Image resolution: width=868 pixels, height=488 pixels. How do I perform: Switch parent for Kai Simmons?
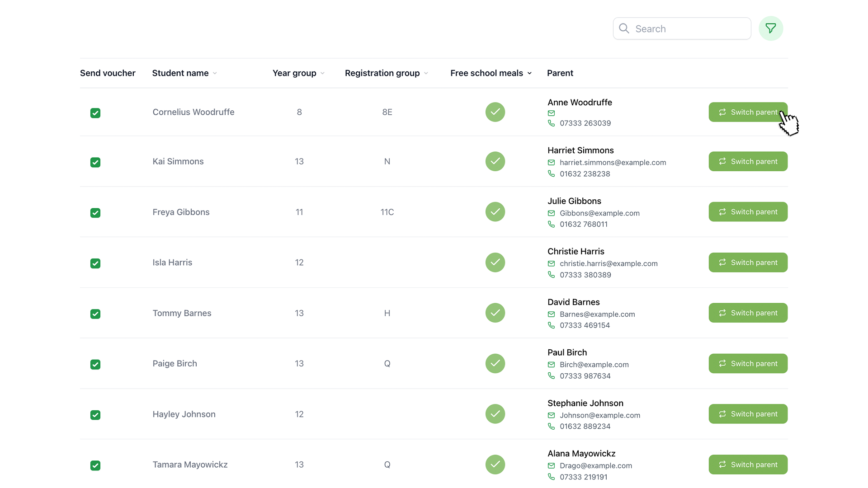click(x=748, y=161)
